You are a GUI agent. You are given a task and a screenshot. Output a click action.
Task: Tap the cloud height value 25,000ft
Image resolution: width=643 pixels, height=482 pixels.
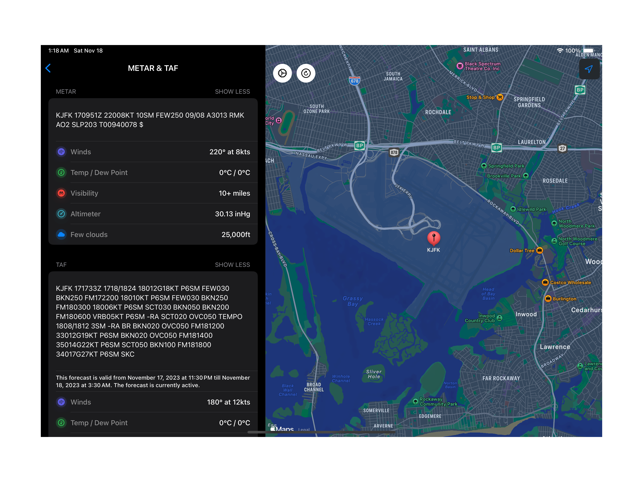[x=236, y=235]
